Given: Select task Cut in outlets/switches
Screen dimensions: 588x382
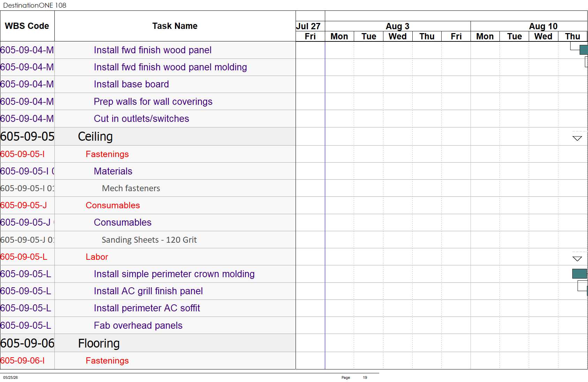Looking at the screenshot, I should pyautogui.click(x=142, y=119).
